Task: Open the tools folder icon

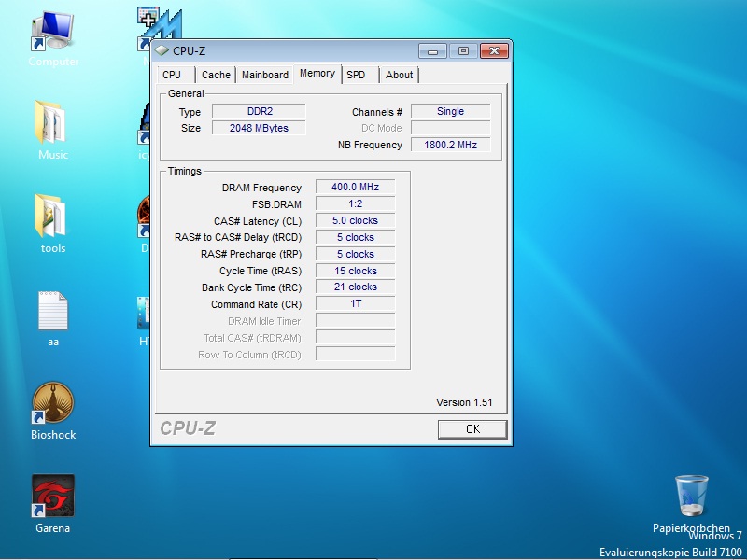Action: 52,223
